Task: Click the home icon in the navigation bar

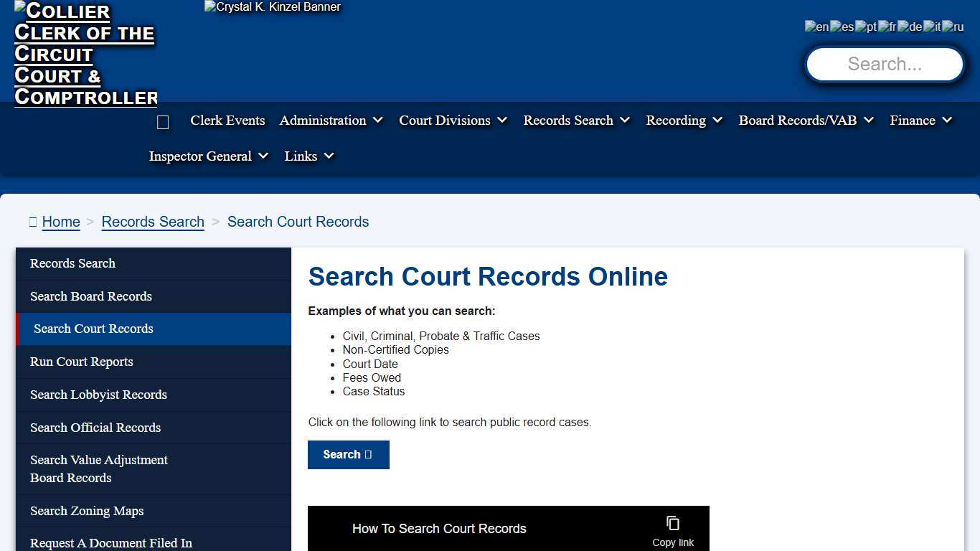Action: tap(163, 121)
